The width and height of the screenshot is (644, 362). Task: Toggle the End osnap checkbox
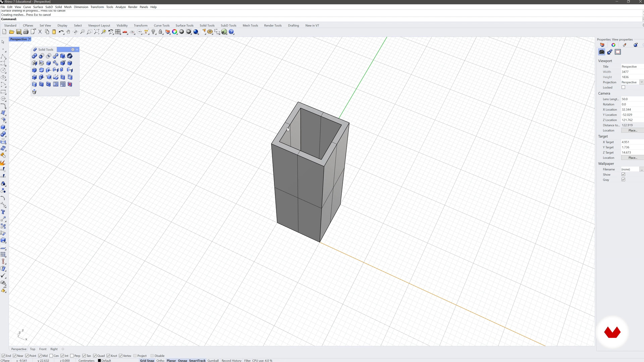click(3, 356)
